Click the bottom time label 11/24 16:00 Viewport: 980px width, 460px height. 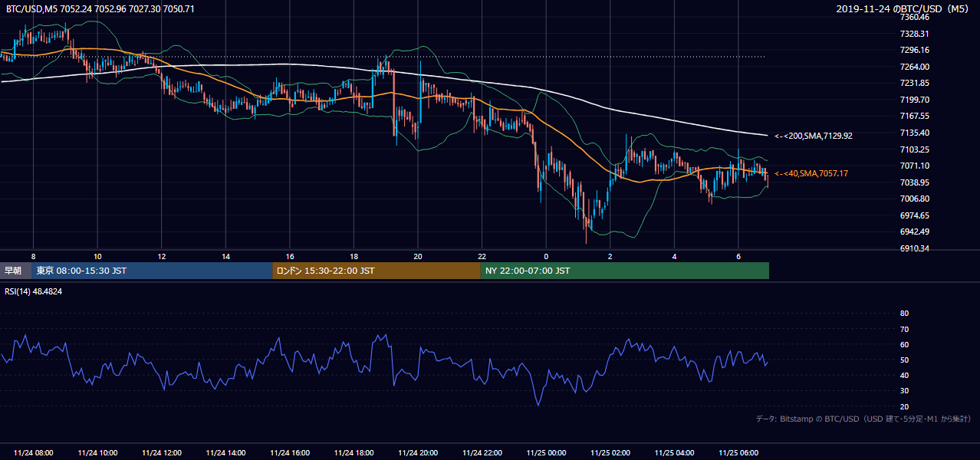290,453
